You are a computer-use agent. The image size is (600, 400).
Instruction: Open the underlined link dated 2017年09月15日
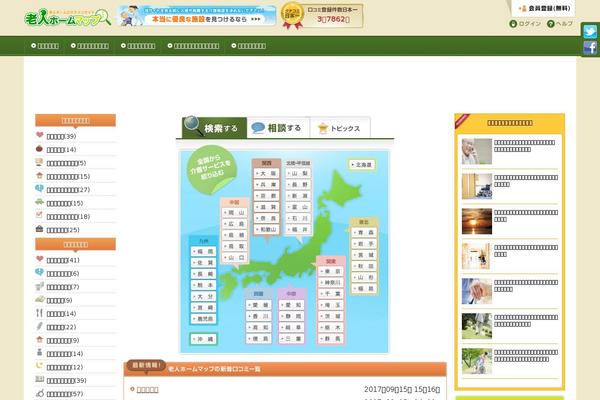(x=147, y=390)
